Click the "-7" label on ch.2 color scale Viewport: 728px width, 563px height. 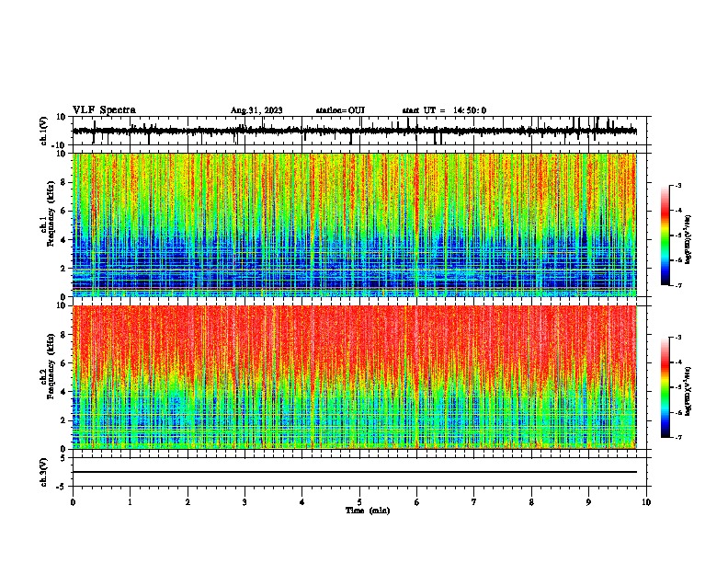(678, 437)
